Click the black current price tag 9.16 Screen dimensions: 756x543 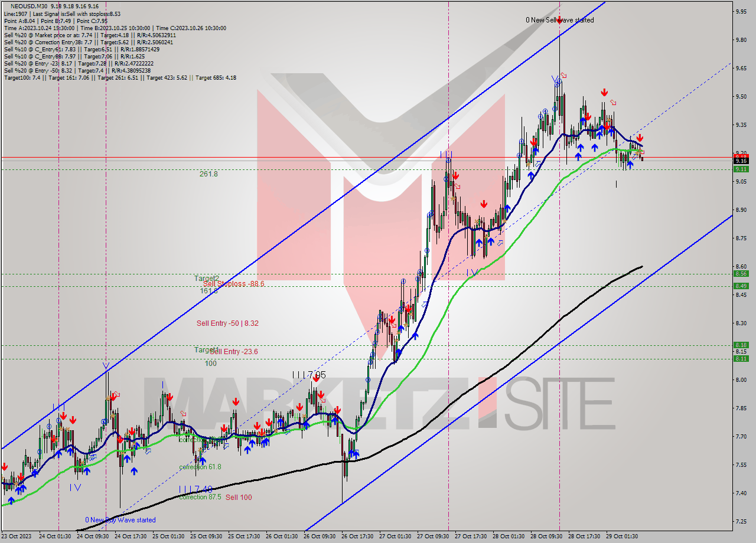pyautogui.click(x=741, y=161)
